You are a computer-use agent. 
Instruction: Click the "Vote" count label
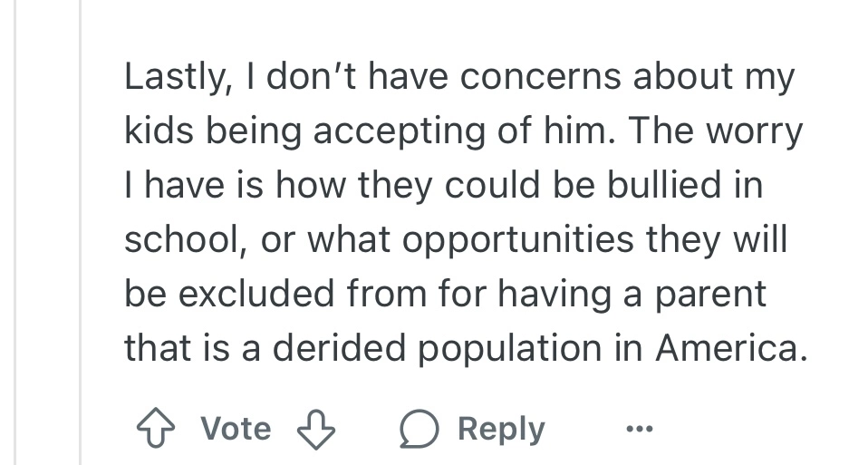236,428
